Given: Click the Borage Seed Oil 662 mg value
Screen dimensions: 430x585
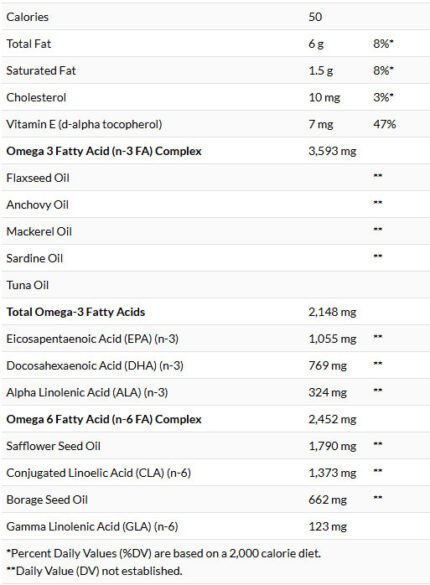Looking at the screenshot, I should click(327, 500).
